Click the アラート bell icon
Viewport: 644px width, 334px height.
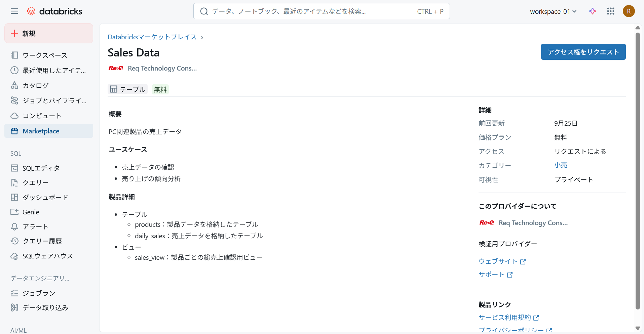(x=14, y=226)
